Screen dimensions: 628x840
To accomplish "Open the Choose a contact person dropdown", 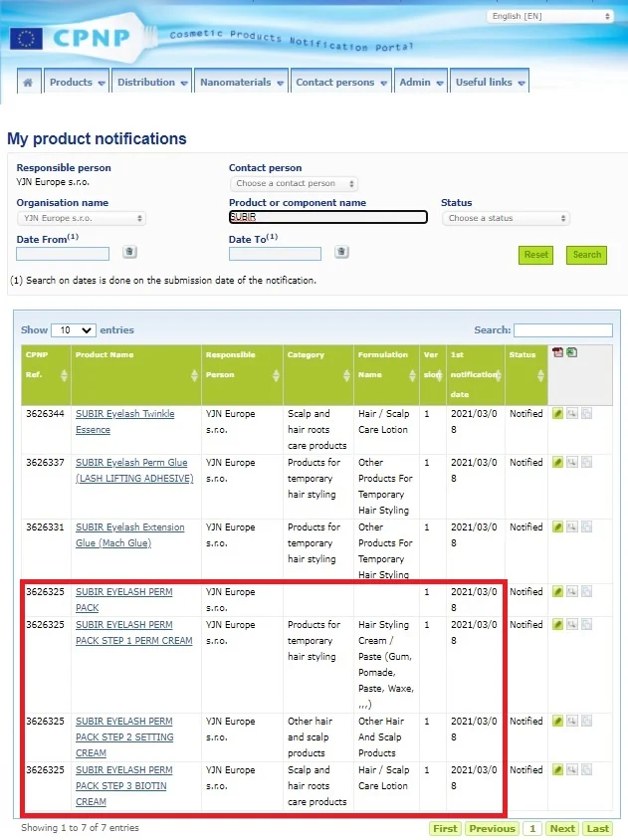I will pyautogui.click(x=294, y=183).
